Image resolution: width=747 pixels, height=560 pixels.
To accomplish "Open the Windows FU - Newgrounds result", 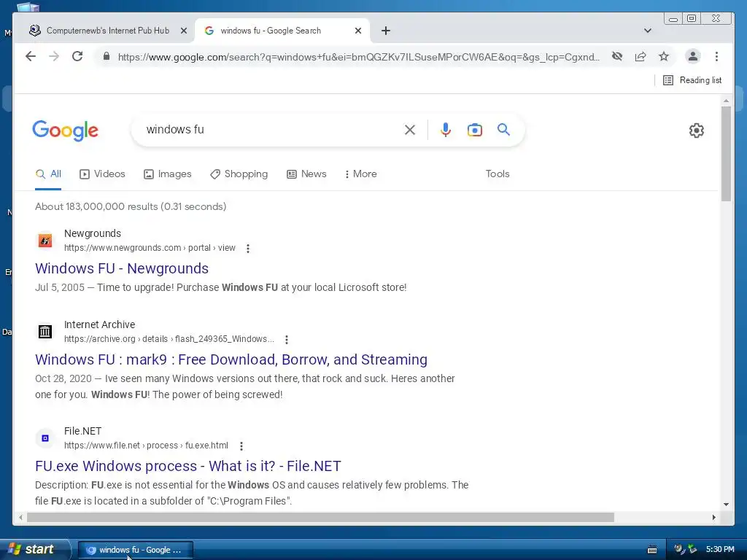I will click(x=122, y=268).
